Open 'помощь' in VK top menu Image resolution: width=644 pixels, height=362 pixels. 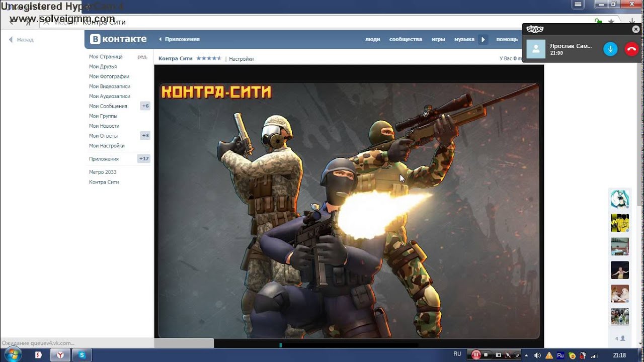pos(507,39)
